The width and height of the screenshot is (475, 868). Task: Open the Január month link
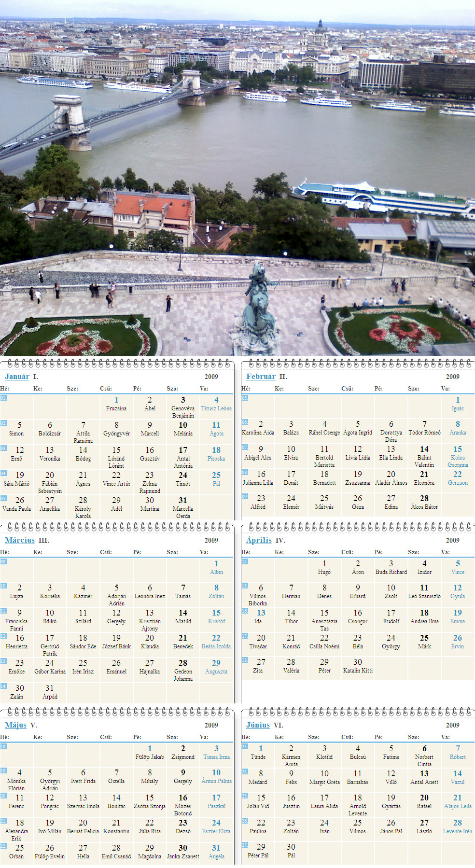[17, 377]
